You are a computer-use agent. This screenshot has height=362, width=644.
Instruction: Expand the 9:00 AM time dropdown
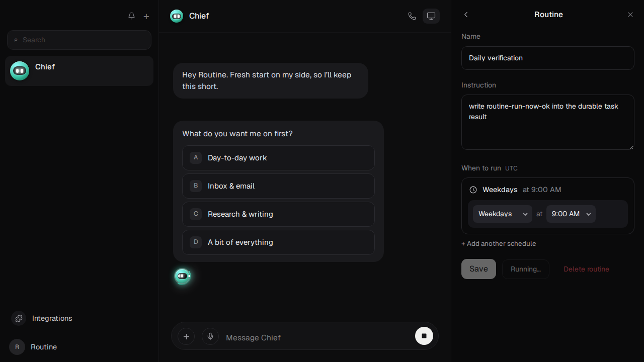pos(571,214)
